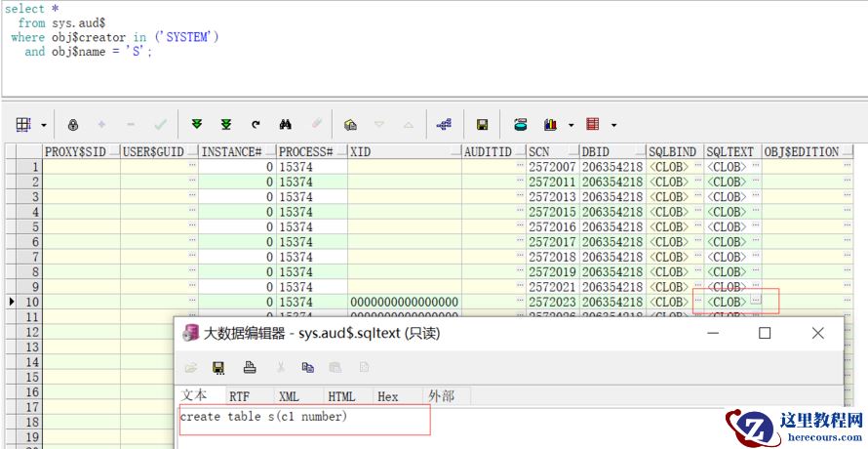Open Query by Example binoculars icon
Viewport: 868px width, 449px height.
coord(286,125)
